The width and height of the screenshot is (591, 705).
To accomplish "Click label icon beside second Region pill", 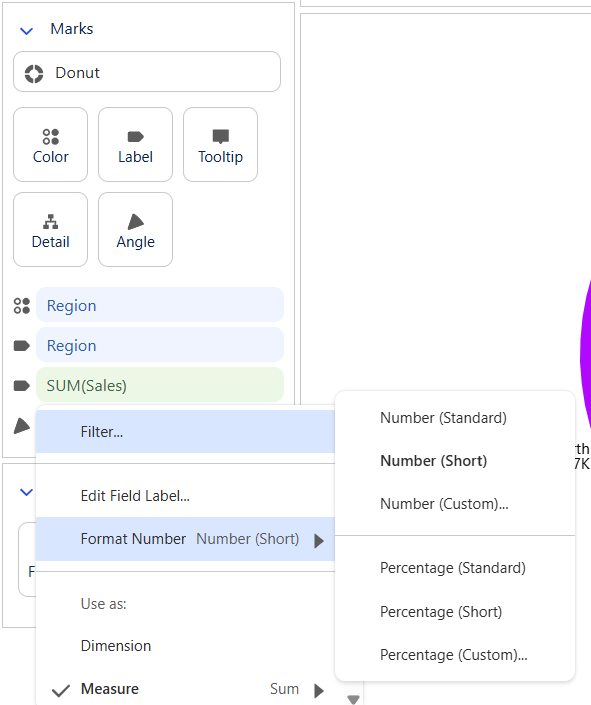I will (22, 346).
